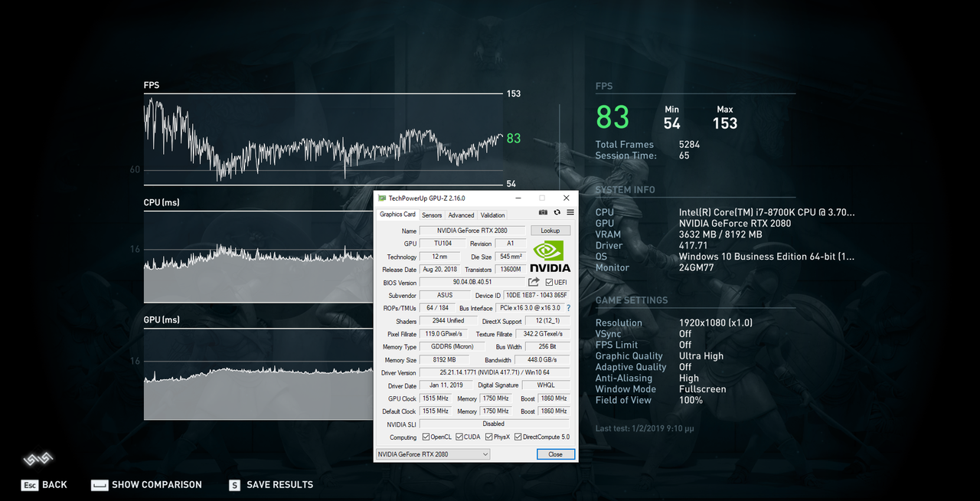980x501 pixels.
Task: Click the GPU-Z refresh icon
Action: click(x=557, y=213)
